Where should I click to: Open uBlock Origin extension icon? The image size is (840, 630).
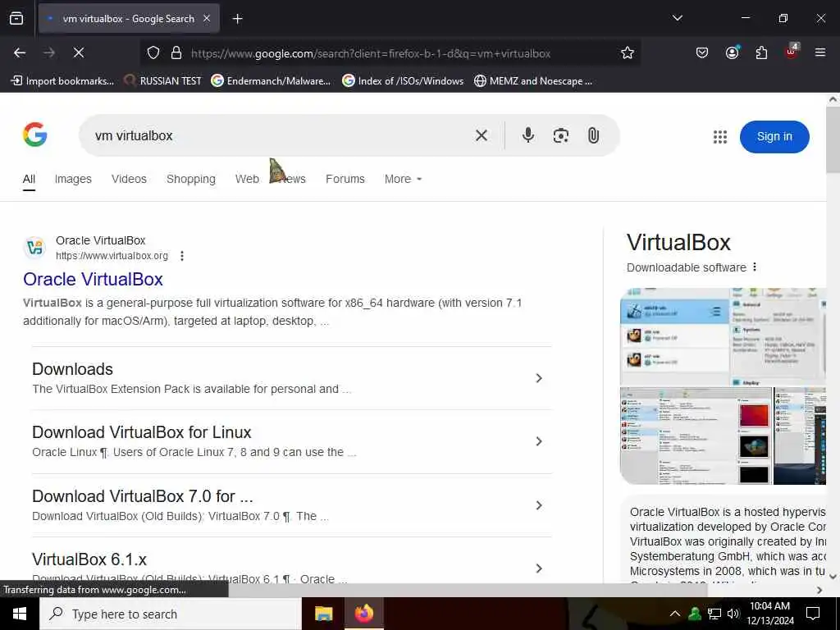(792, 52)
